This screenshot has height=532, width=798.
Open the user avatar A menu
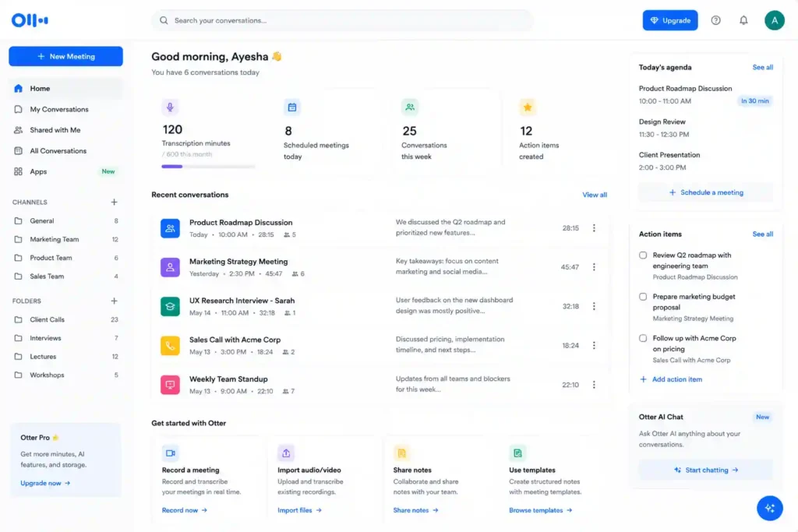[774, 20]
